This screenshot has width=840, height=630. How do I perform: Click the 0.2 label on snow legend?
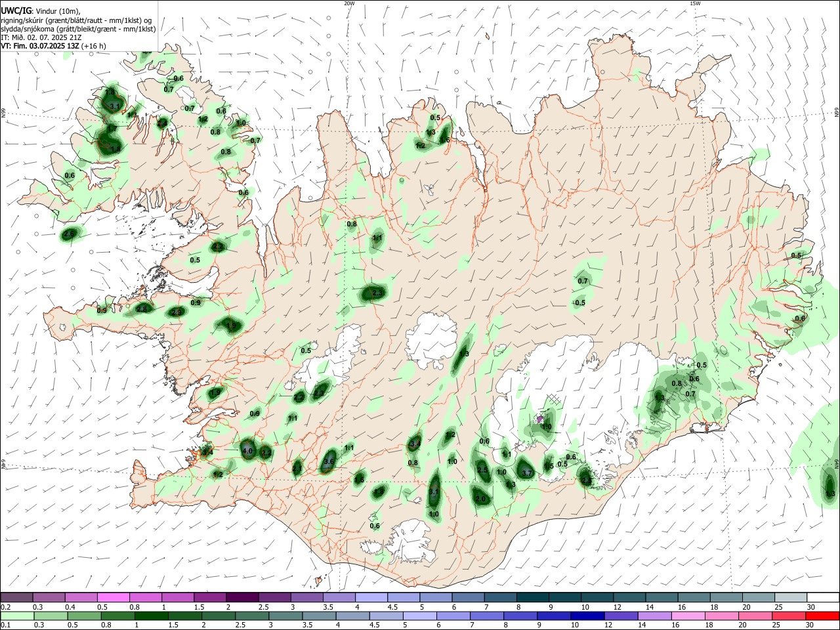[5, 607]
